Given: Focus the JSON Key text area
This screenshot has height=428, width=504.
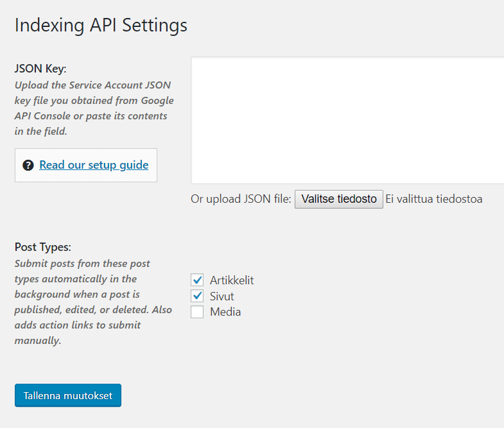Looking at the screenshot, I should [347, 120].
